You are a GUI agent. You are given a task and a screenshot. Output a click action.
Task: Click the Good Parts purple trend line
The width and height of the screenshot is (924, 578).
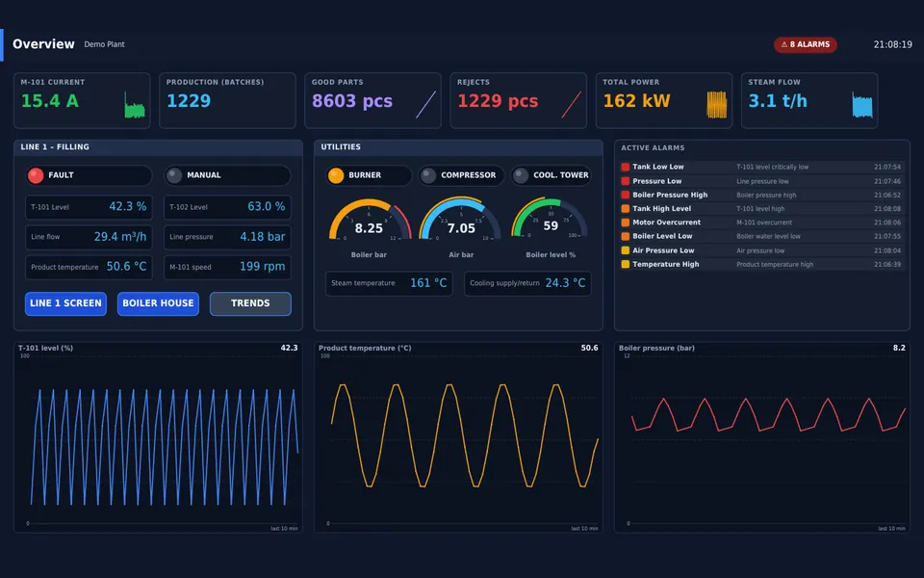[x=425, y=104]
